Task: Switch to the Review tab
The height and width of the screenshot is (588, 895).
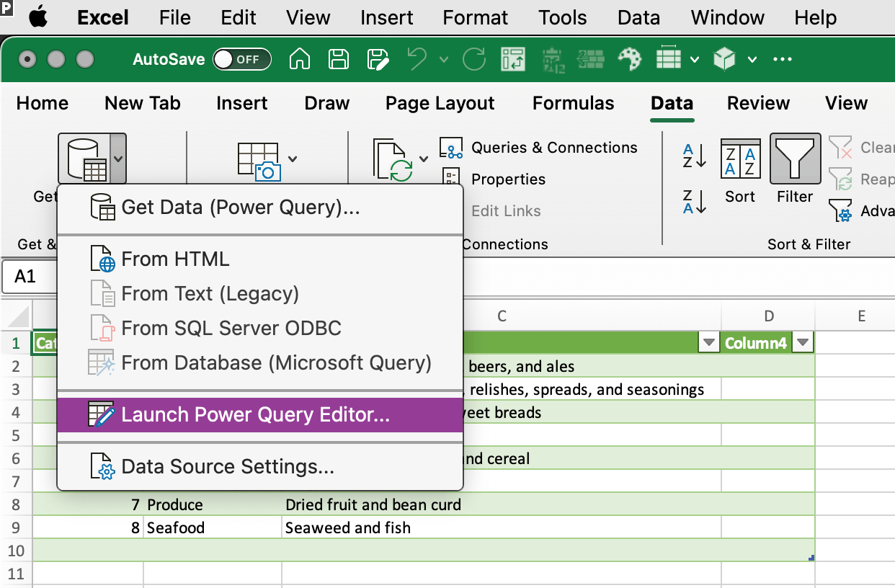Action: click(x=758, y=103)
